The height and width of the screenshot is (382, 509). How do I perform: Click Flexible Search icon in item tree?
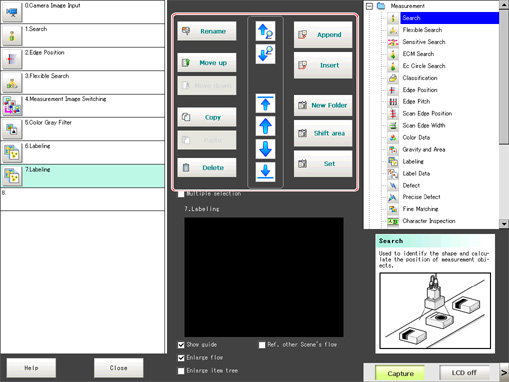point(393,30)
